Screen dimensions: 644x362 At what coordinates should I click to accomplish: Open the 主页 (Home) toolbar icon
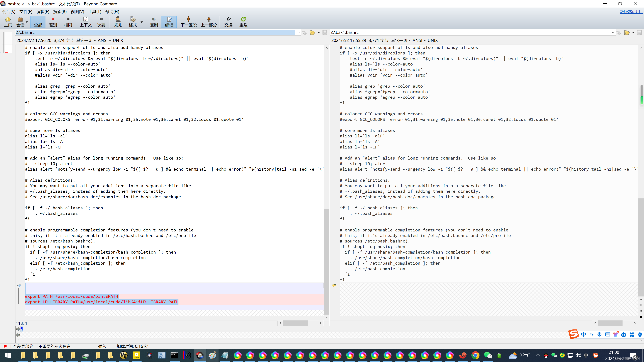pos(8,22)
